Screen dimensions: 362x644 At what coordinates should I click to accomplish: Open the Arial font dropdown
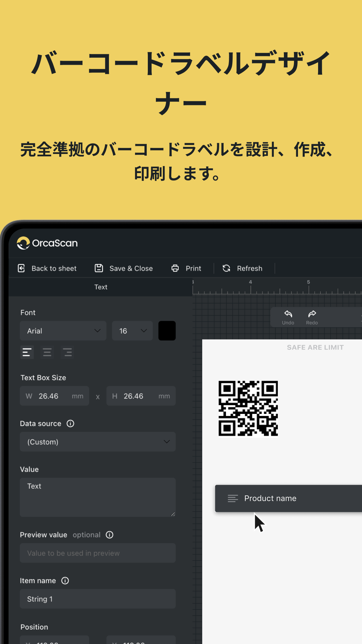(63, 331)
